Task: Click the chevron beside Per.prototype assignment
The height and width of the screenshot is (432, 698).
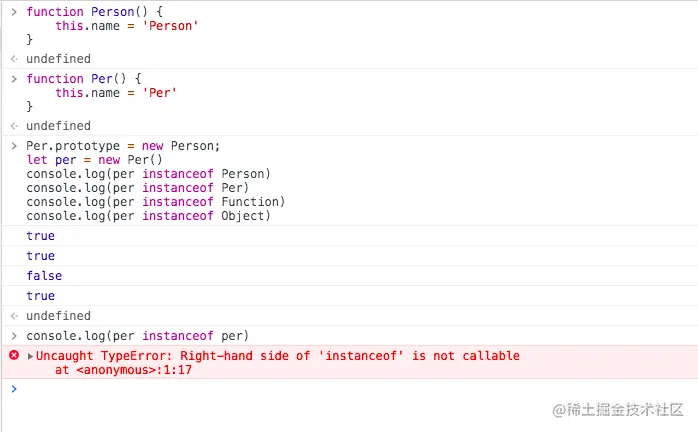Action: [14, 146]
